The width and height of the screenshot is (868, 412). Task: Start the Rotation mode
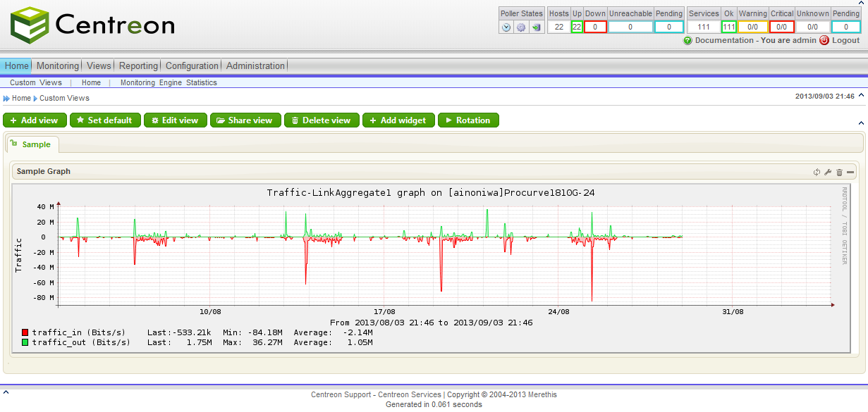[x=468, y=120]
